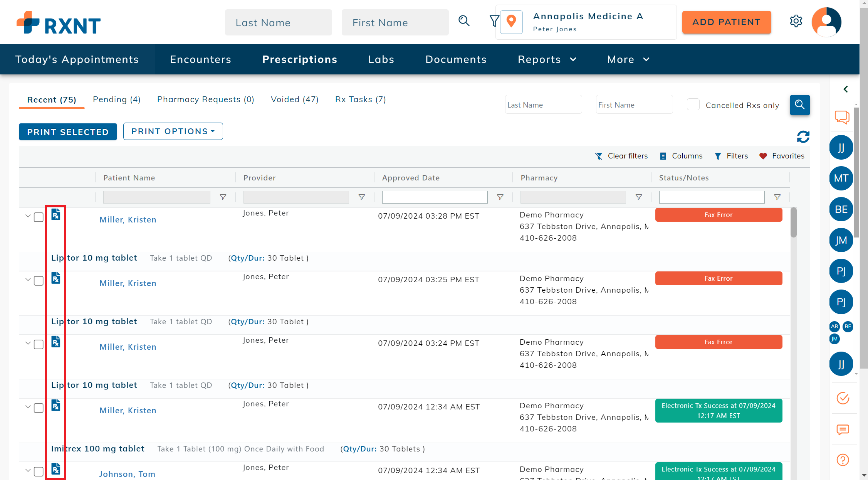The height and width of the screenshot is (480, 868).
Task: Open the PRINT OPTIONS dropdown
Action: (173, 131)
